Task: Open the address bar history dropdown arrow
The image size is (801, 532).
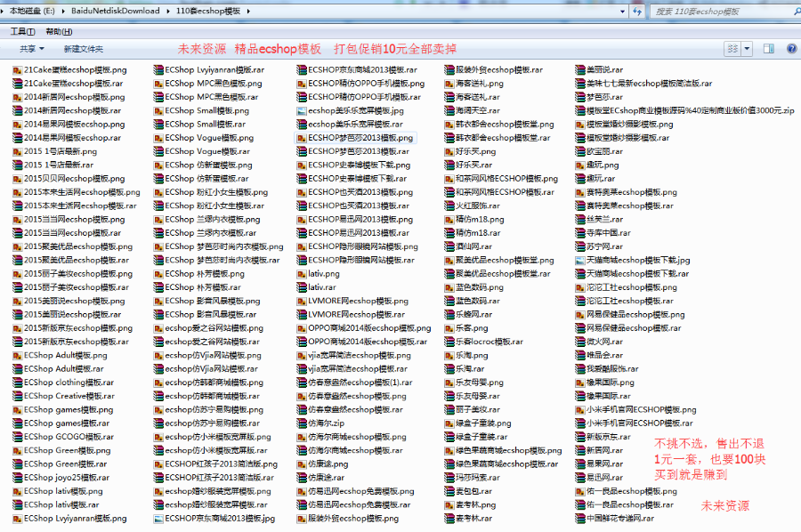Action: [x=622, y=11]
